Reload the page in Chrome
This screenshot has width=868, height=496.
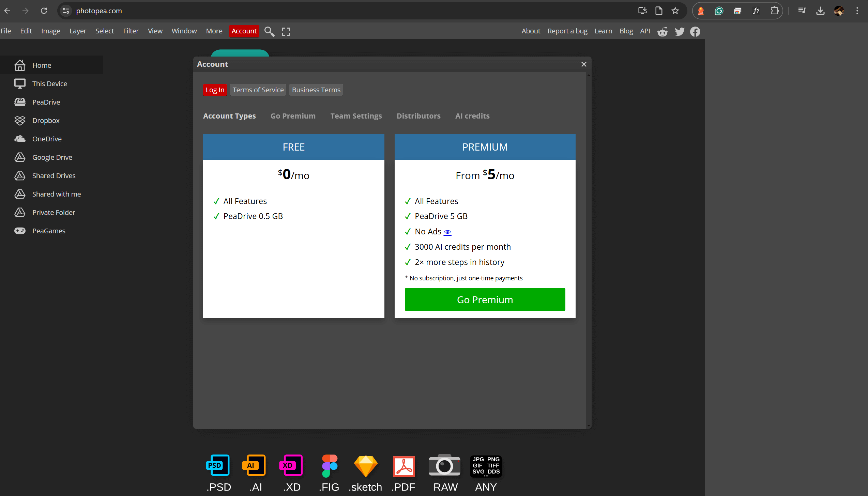(x=44, y=11)
